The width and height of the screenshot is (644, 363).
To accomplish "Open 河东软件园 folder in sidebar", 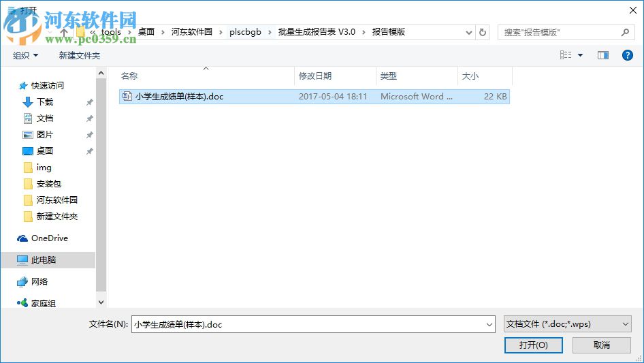I will click(57, 200).
